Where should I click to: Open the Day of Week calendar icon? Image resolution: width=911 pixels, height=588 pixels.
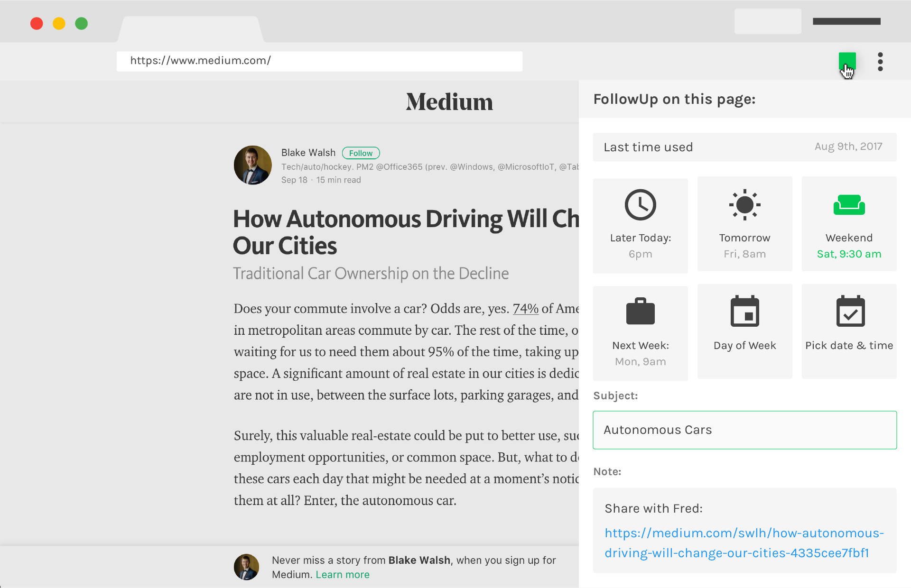[x=744, y=312]
